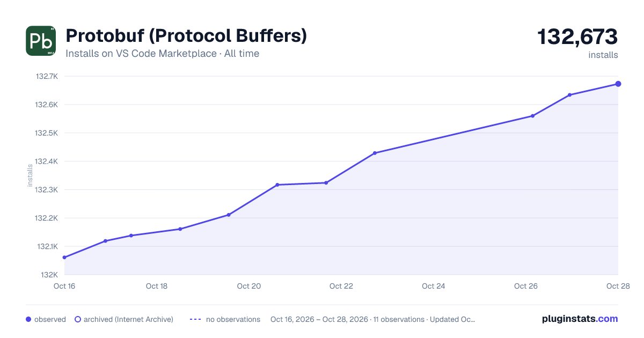This screenshot has height=338, width=644.
Task: Select the data point near 132.43K after Oct 22
Action: (x=375, y=153)
